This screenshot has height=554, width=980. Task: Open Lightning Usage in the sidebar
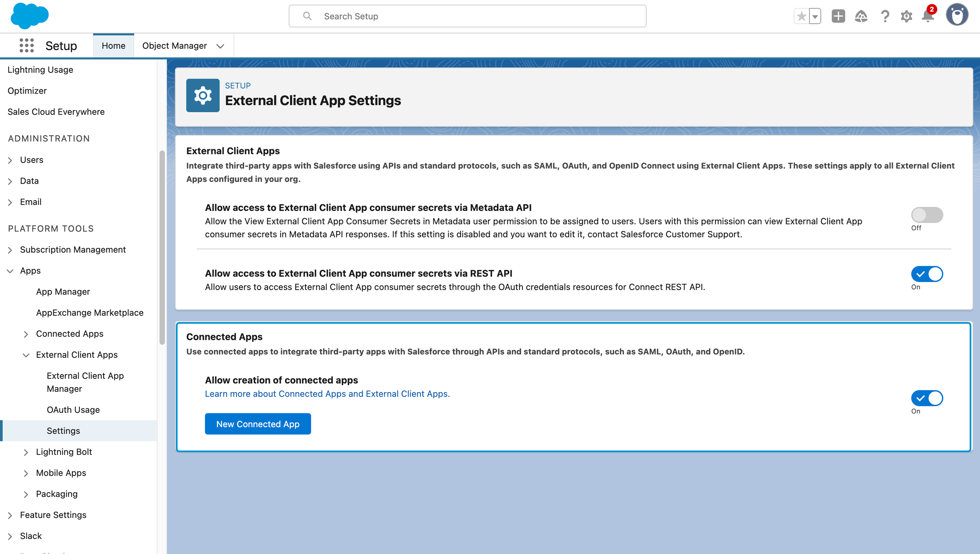click(40, 70)
